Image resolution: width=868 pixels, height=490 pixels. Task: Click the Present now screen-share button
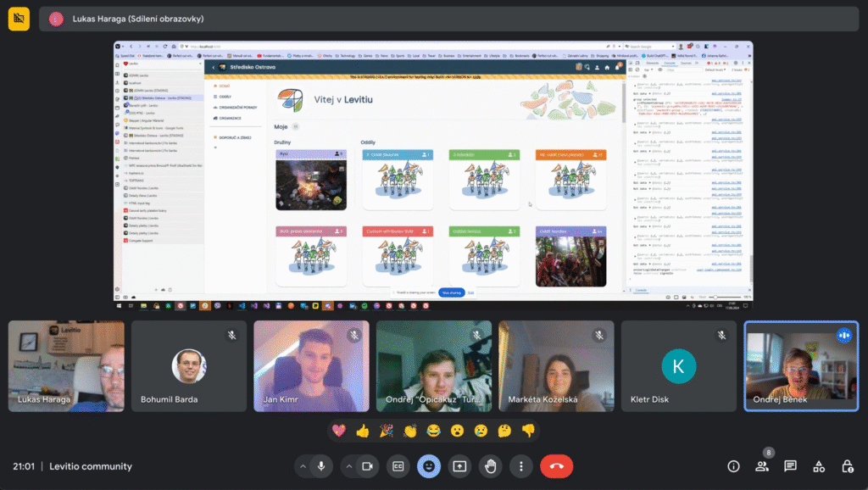tap(459, 466)
